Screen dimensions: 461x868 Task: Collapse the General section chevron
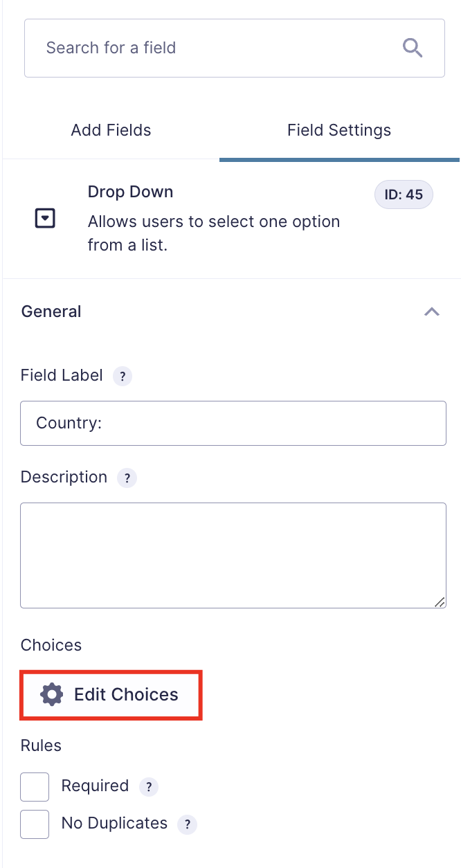pyautogui.click(x=431, y=311)
